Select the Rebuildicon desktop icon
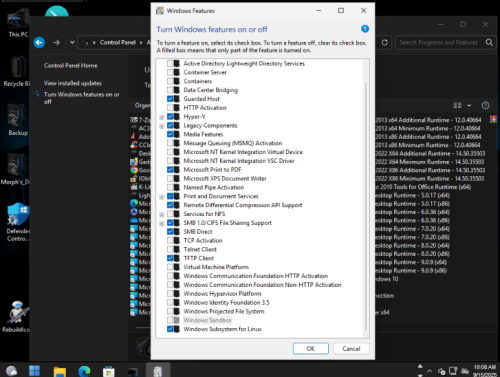Screen dimensions: 500x377 point(17,316)
